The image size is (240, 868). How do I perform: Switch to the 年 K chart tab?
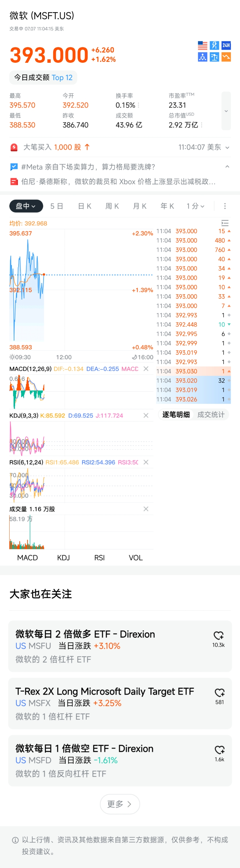[167, 206]
